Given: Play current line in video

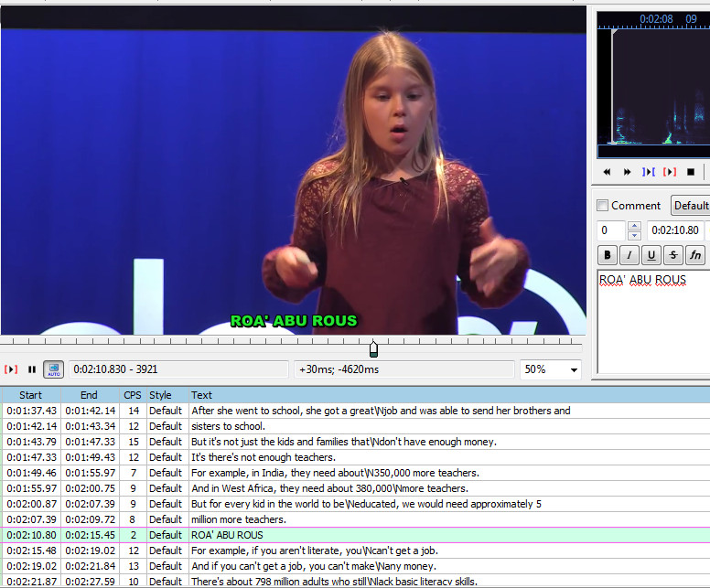Looking at the screenshot, I should coord(11,369).
